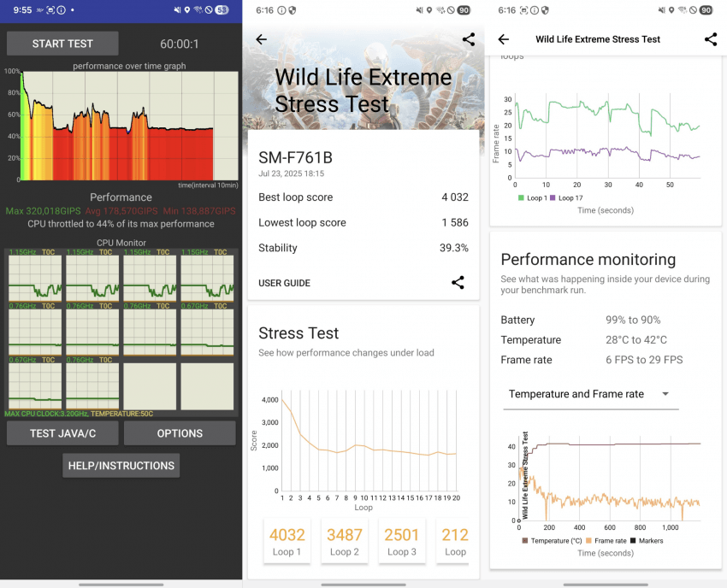
Task: Select the Avg 178,570GIPS value
Action: coord(121,211)
